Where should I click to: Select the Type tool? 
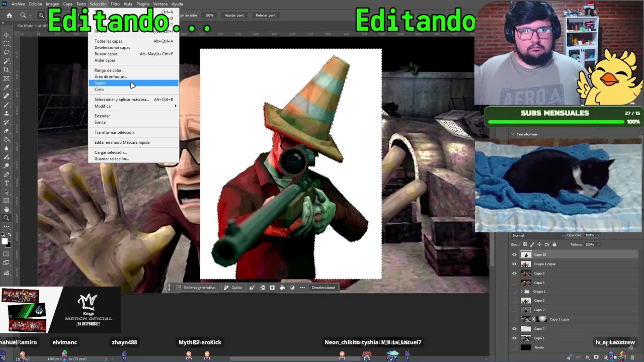[7, 183]
